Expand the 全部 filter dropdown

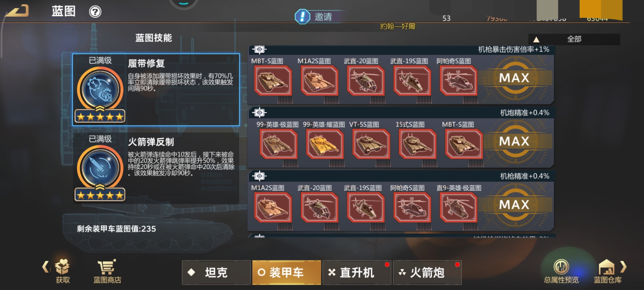click(x=574, y=39)
